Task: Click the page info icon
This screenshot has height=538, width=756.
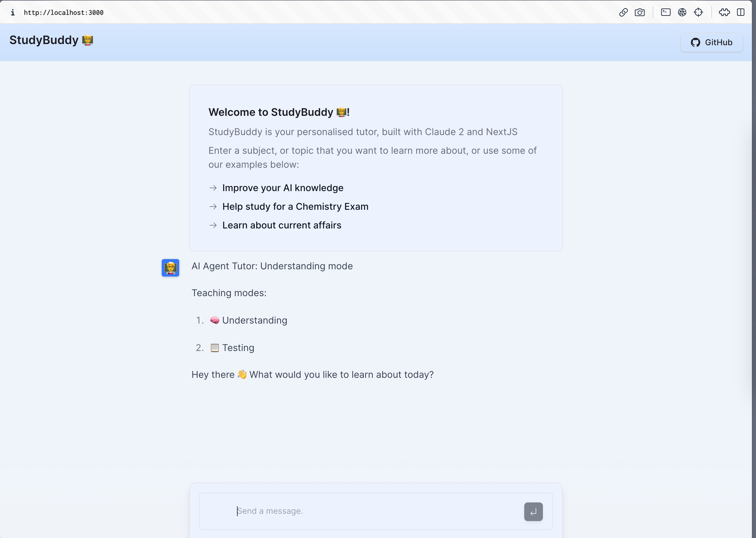Action: coord(13,13)
